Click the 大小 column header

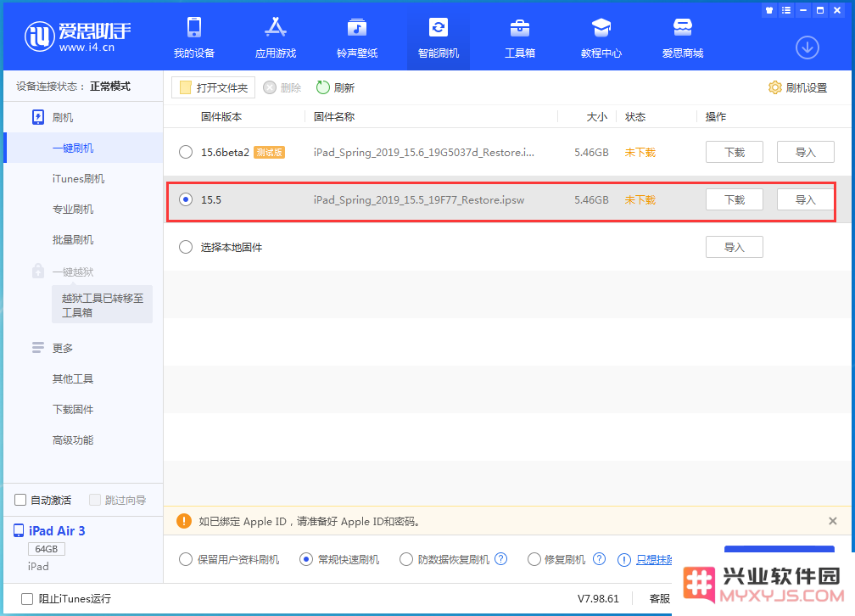pos(596,117)
